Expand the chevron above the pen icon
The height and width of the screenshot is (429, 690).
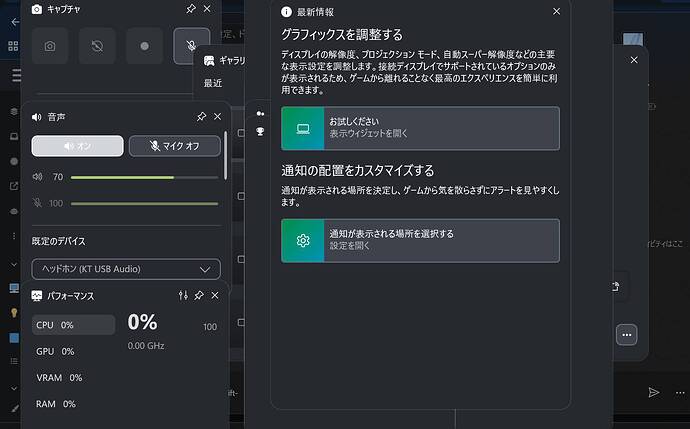coord(14,389)
